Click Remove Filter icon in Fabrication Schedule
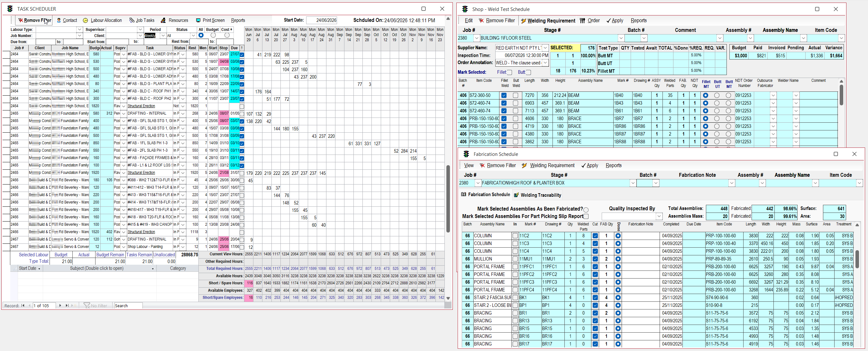Viewport: 868px width, 351px height. pos(482,166)
